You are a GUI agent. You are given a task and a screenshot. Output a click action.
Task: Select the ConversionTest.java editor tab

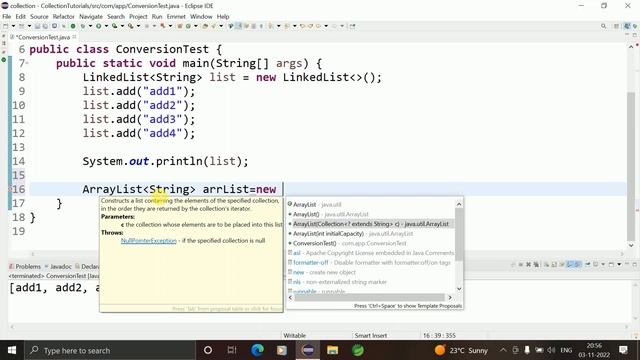tap(43, 37)
